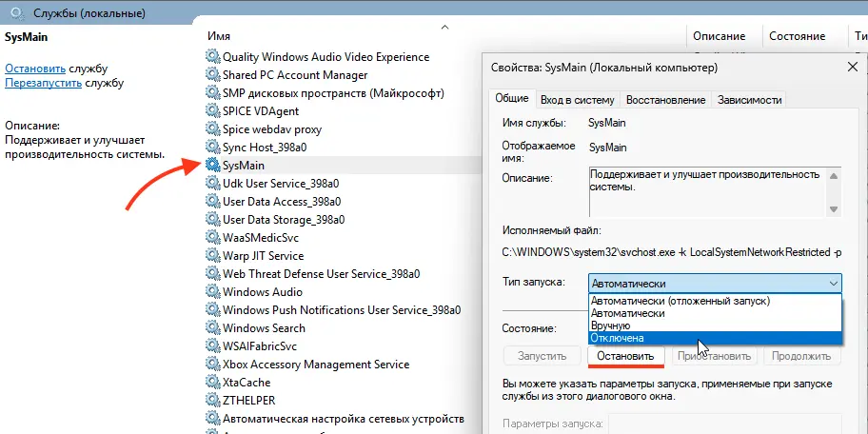Click gear icon beside Quality Windows Audio Video Experience
The height and width of the screenshot is (434, 868).
pos(212,56)
